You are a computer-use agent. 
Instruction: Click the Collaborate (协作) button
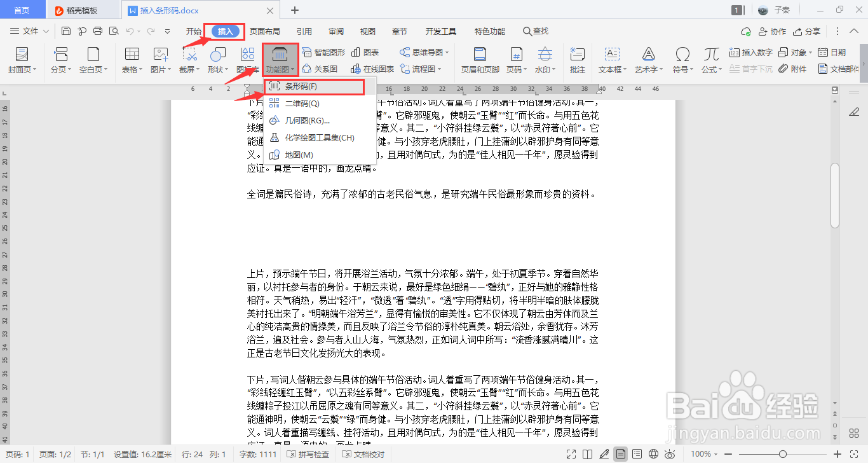coord(772,31)
